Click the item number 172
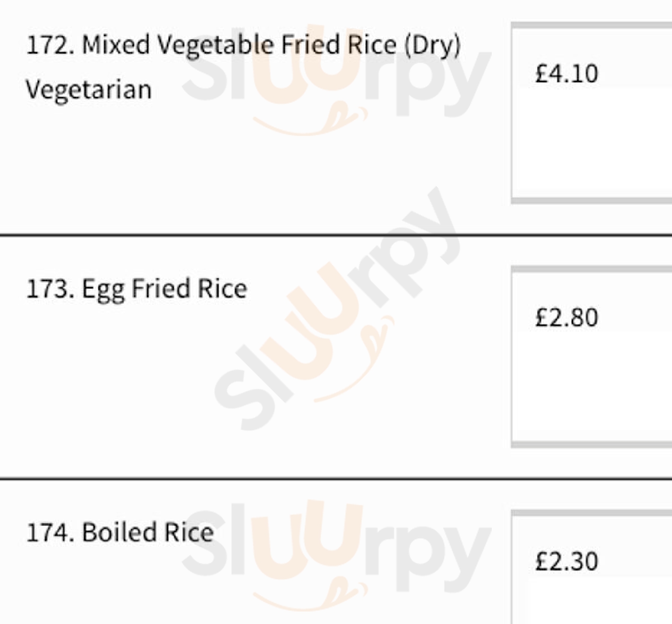 (49, 44)
